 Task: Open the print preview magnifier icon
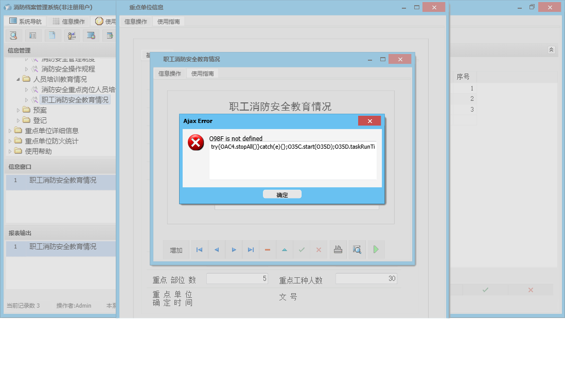357,250
